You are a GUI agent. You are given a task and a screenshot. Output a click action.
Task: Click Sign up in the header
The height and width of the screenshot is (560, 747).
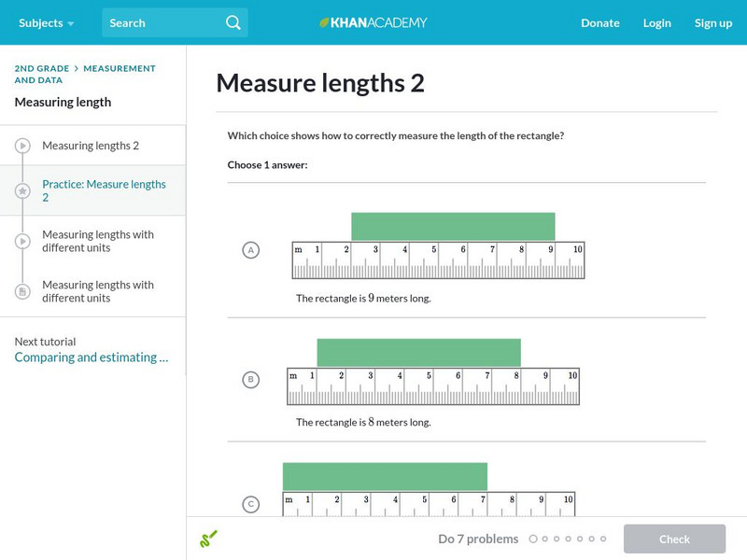click(712, 22)
